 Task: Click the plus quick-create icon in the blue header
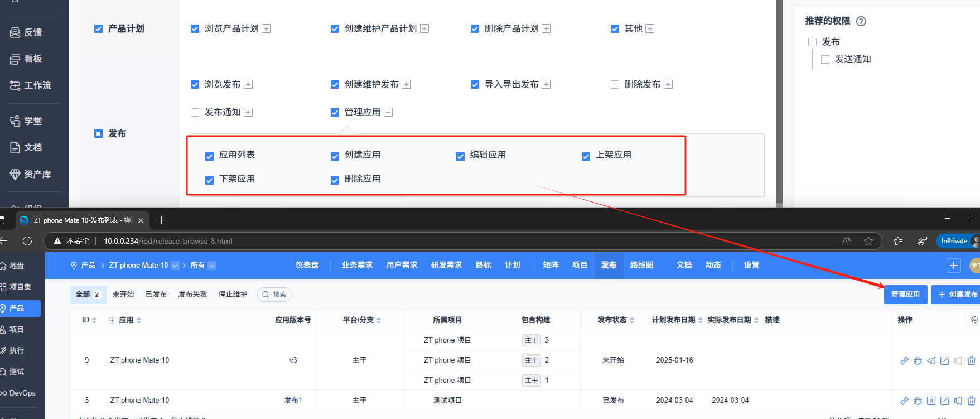[x=954, y=266]
